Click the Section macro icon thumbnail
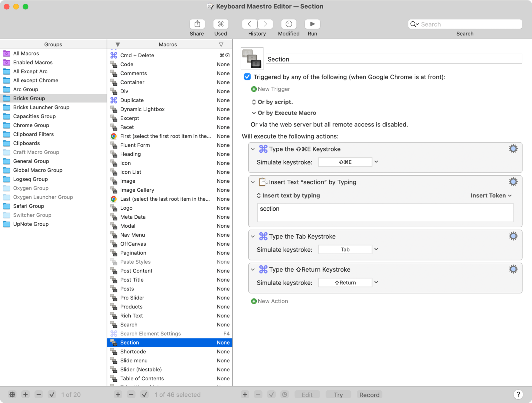This screenshot has width=532, height=403. coord(252,59)
